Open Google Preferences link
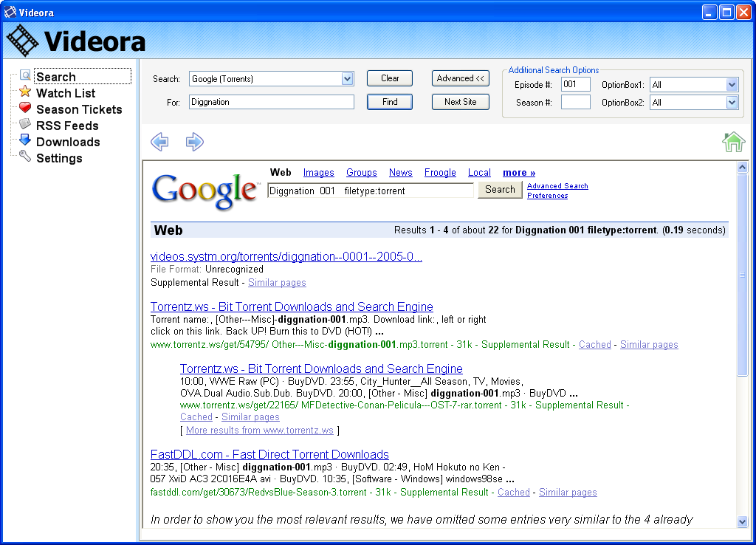The width and height of the screenshot is (756, 545). pos(547,196)
